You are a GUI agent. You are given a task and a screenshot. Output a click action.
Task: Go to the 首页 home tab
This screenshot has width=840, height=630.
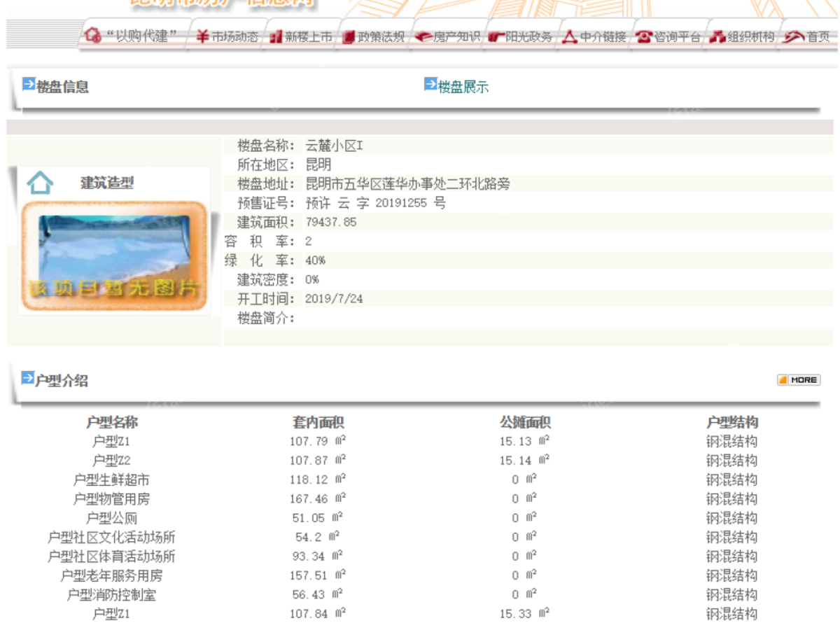[x=818, y=37]
